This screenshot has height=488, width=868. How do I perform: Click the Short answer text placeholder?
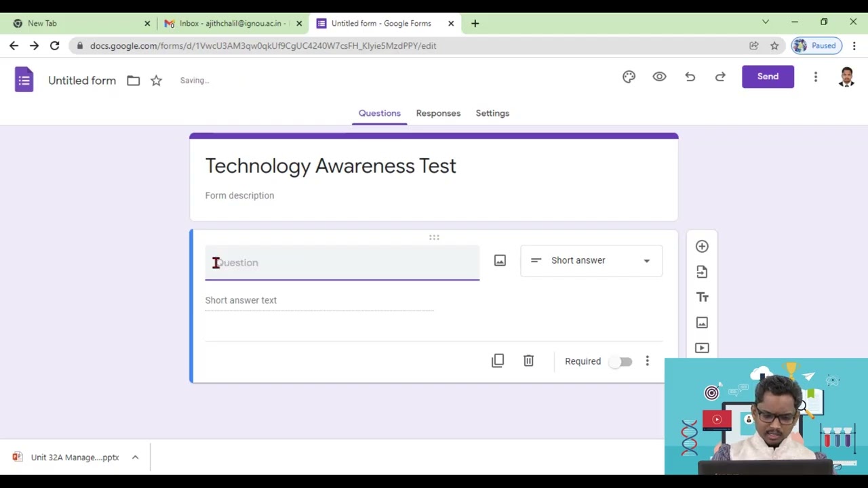coord(241,300)
